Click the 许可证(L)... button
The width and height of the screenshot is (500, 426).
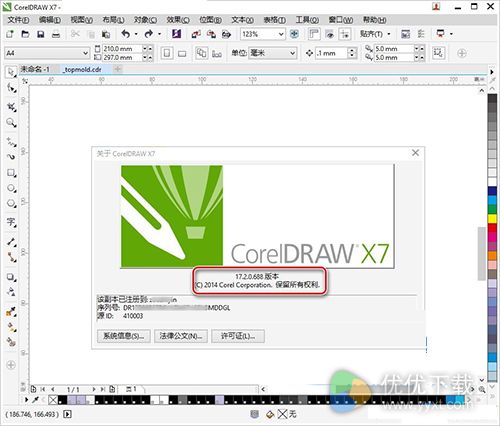[x=238, y=336]
